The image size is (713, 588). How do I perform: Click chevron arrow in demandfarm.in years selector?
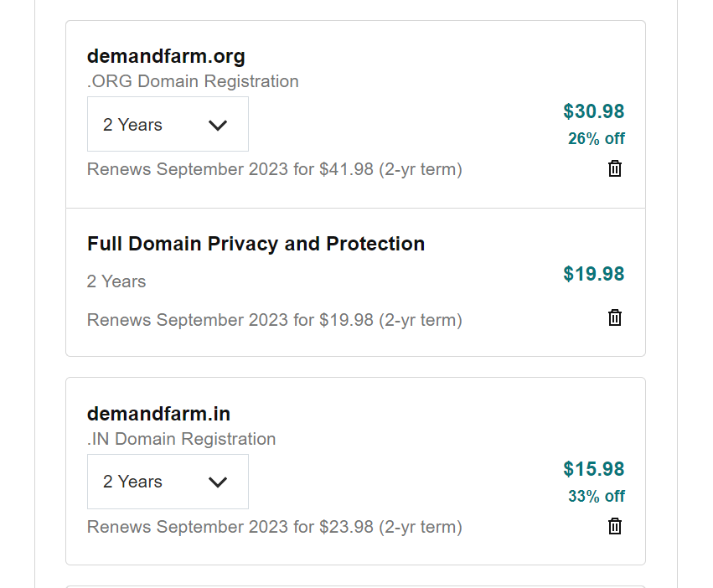217,482
